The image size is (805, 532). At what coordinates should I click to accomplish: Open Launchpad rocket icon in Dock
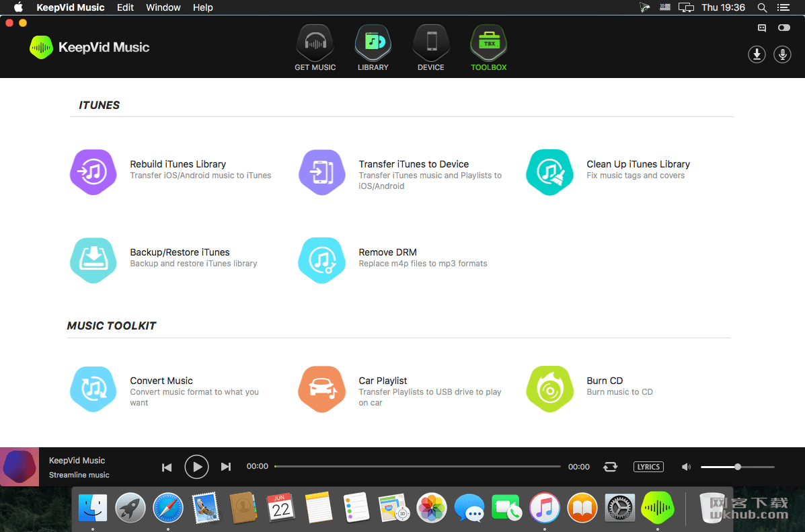[x=130, y=508]
